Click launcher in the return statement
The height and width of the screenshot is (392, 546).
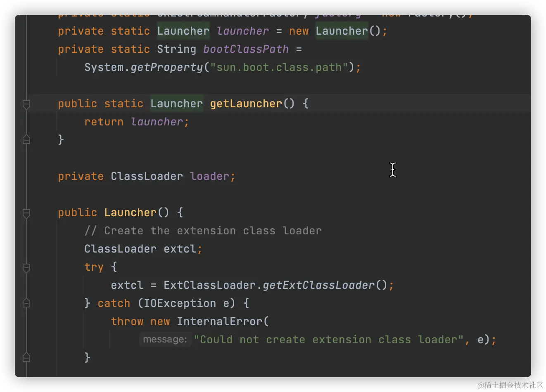point(157,122)
